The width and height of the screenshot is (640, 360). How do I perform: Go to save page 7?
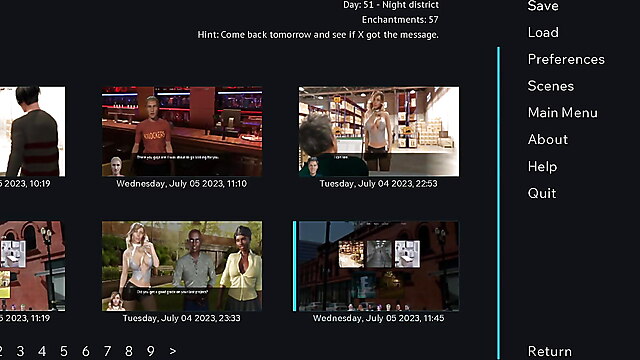click(x=107, y=351)
